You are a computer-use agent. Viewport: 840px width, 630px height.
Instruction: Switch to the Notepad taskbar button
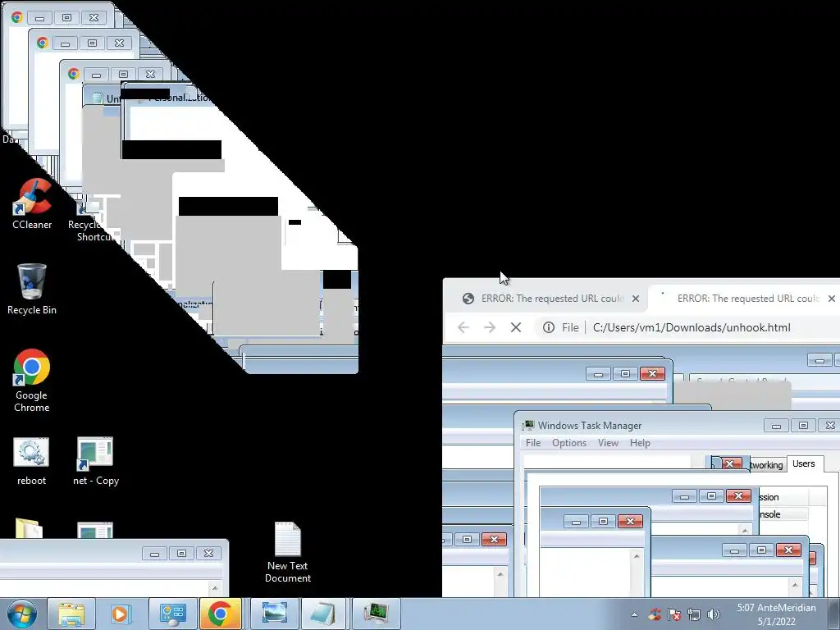point(325,614)
